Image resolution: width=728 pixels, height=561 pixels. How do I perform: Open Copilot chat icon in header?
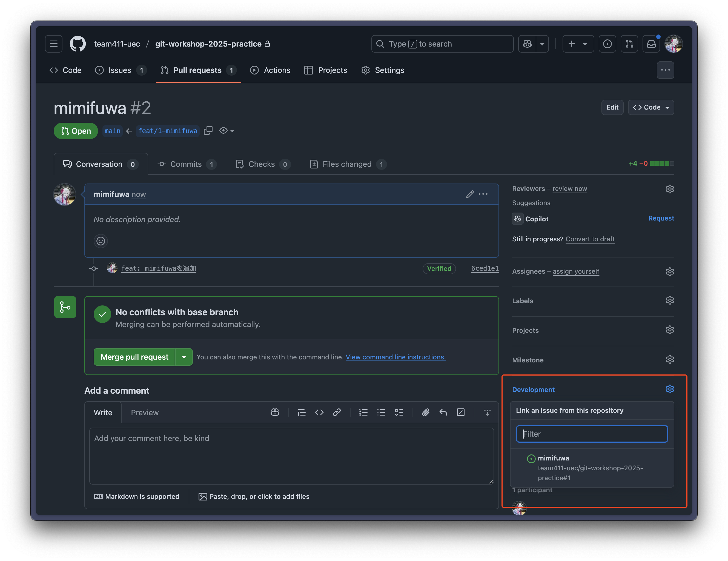527,44
